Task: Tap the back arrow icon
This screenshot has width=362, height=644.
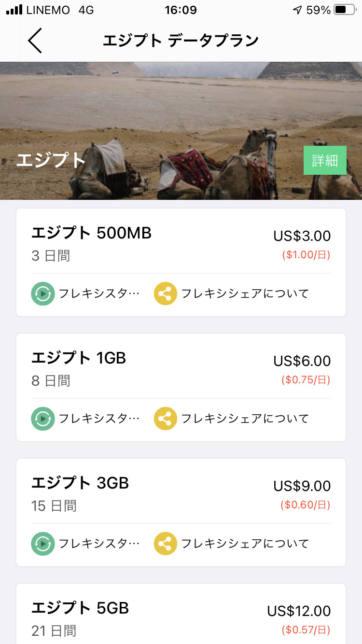Action: (x=35, y=41)
